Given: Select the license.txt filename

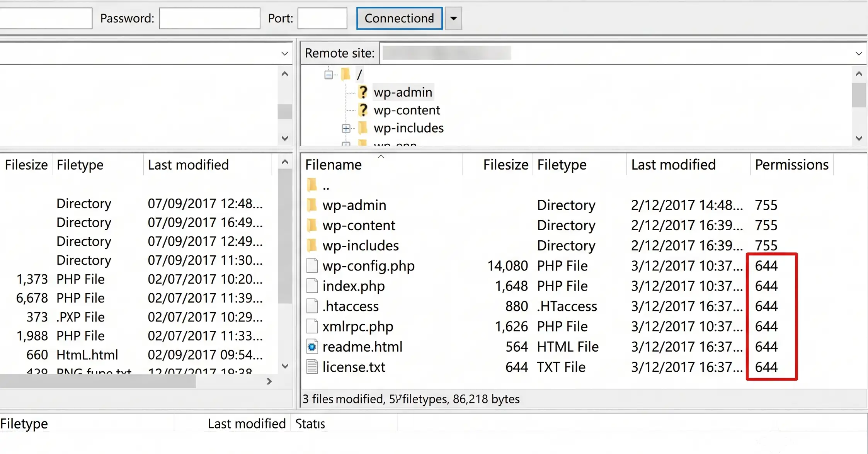Looking at the screenshot, I should pyautogui.click(x=354, y=367).
